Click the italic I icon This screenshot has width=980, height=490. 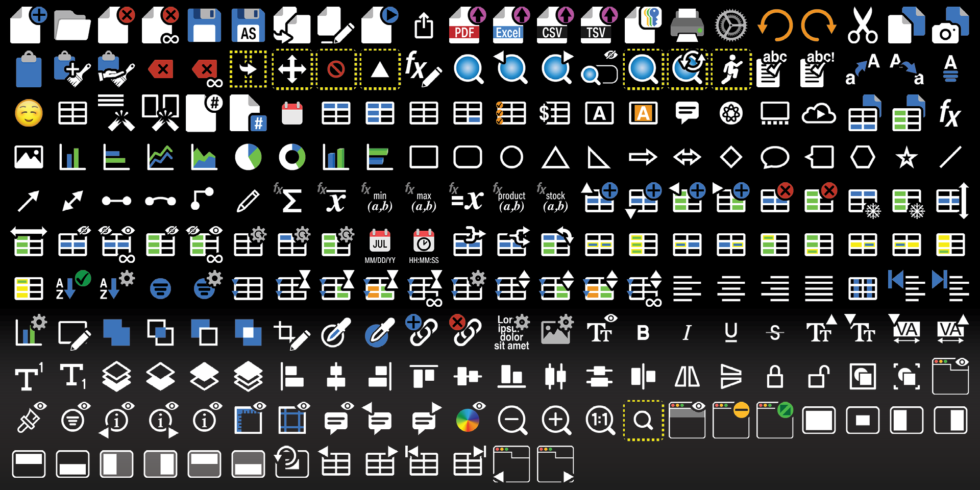pos(687,333)
